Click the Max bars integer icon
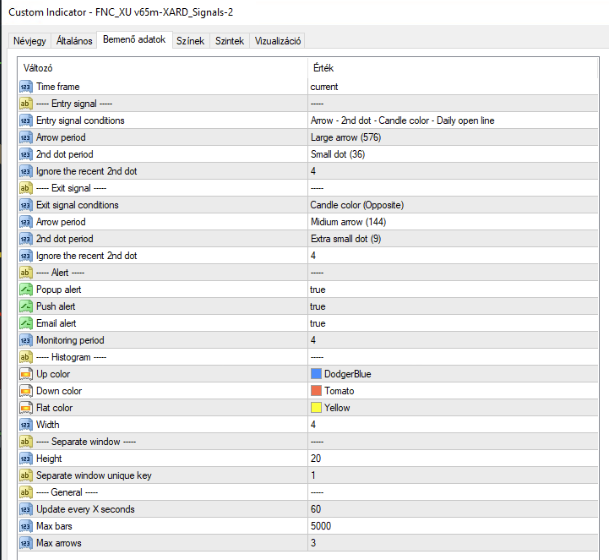Image resolution: width=609 pixels, height=560 pixels. coord(26,526)
